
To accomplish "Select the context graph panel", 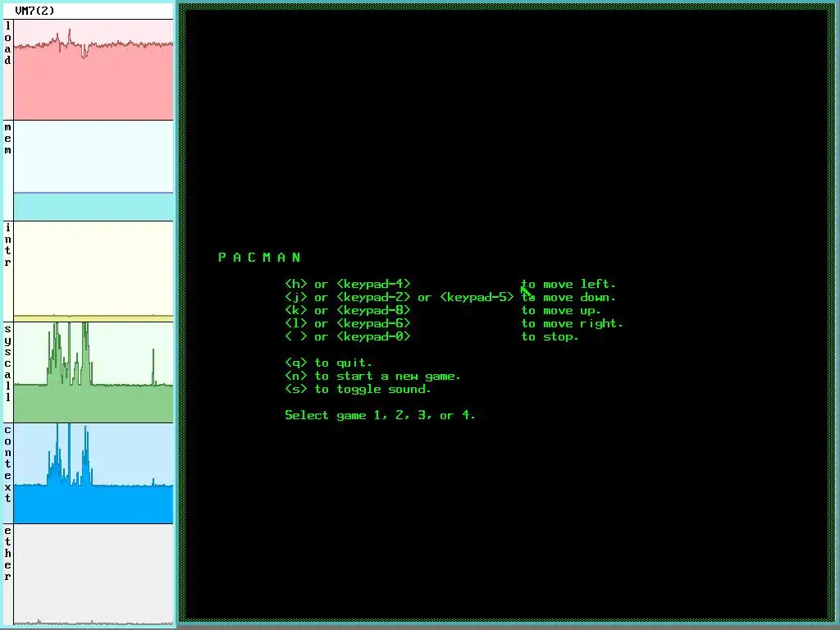I will click(x=94, y=473).
